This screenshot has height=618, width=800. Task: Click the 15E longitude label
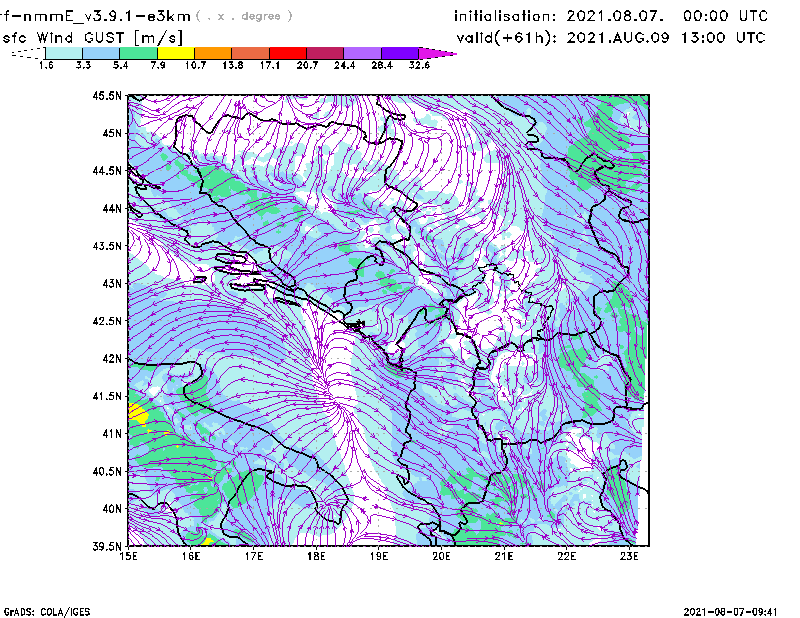tap(128, 556)
